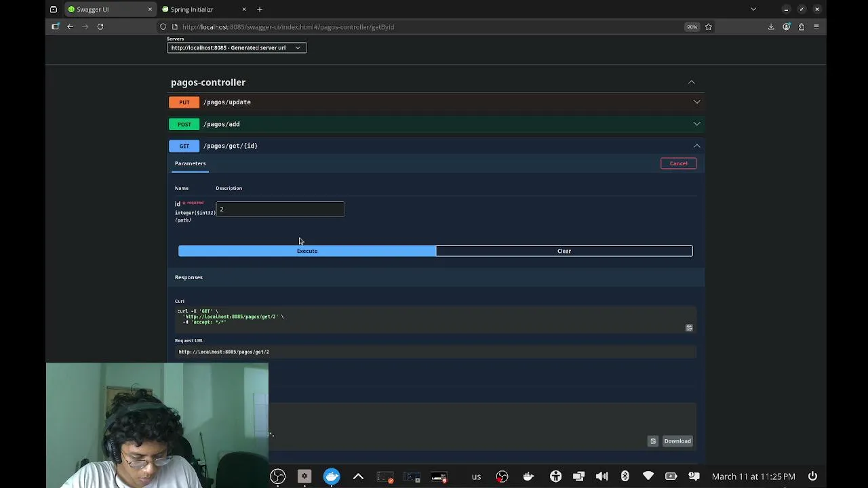Click the id parameter input field

click(281, 209)
